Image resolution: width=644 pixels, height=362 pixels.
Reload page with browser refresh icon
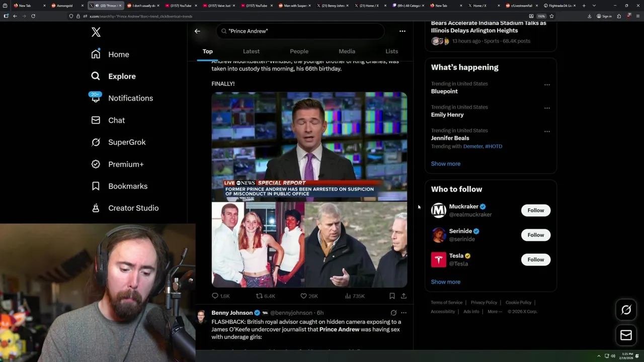pos(33,16)
